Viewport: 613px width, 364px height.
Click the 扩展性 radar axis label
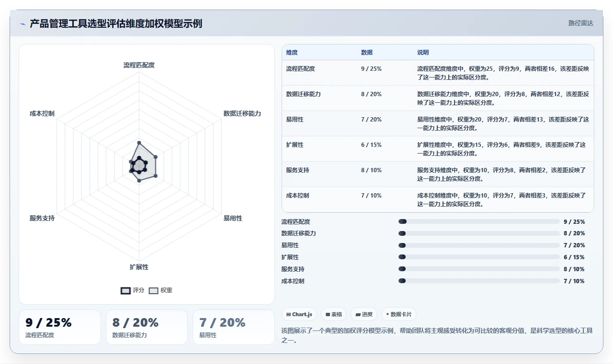pyautogui.click(x=139, y=267)
